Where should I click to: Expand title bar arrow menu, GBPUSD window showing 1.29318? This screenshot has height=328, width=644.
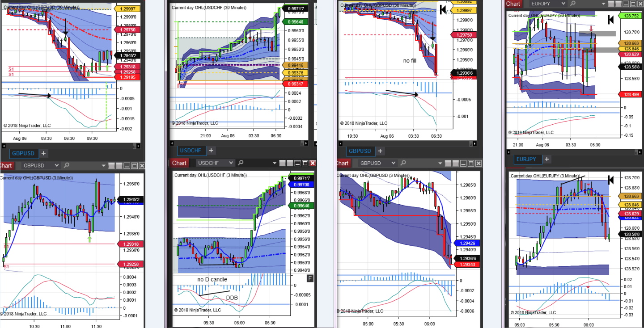pyautogui.click(x=104, y=165)
